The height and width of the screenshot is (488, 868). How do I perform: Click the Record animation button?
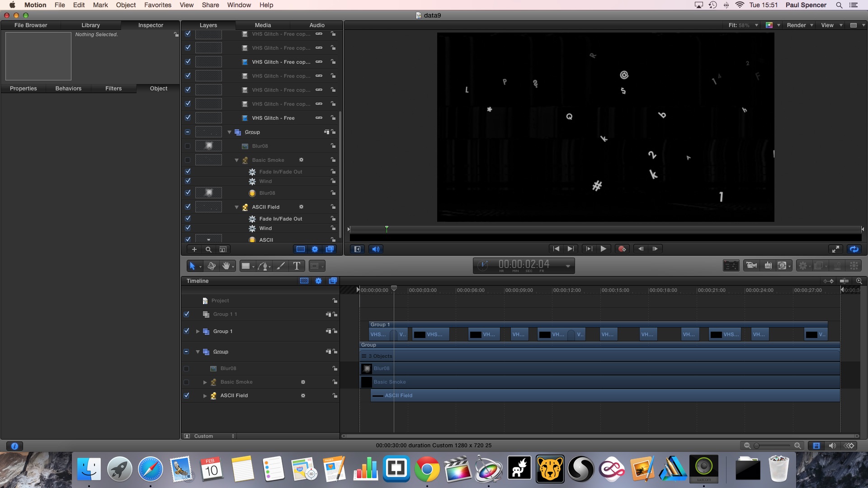click(622, 249)
